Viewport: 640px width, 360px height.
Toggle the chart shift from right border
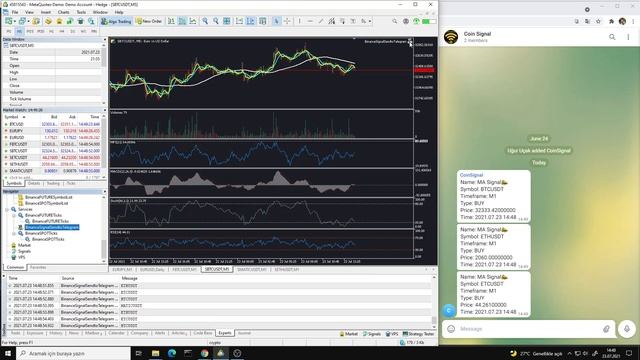point(251,21)
